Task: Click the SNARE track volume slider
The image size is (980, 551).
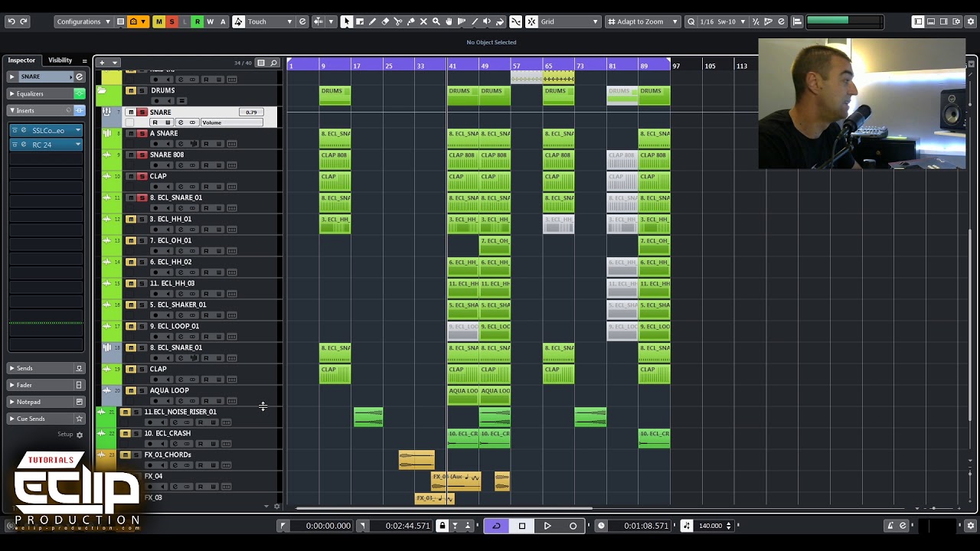Action: point(231,122)
